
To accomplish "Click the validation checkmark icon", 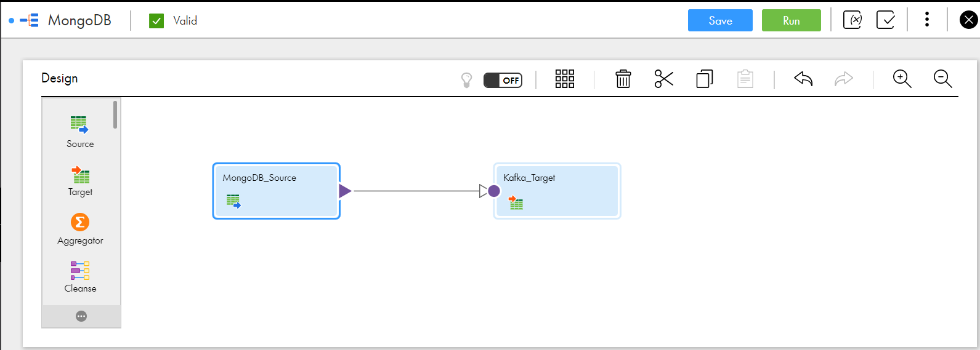I will (x=885, y=20).
